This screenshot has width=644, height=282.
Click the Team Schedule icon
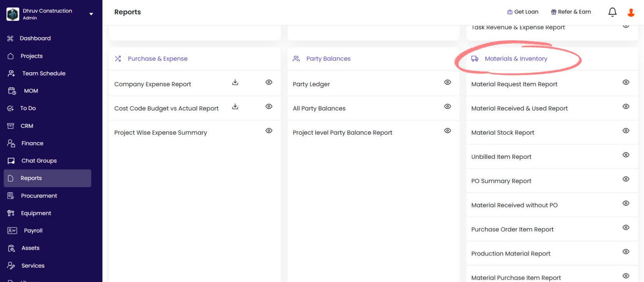pos(11,74)
